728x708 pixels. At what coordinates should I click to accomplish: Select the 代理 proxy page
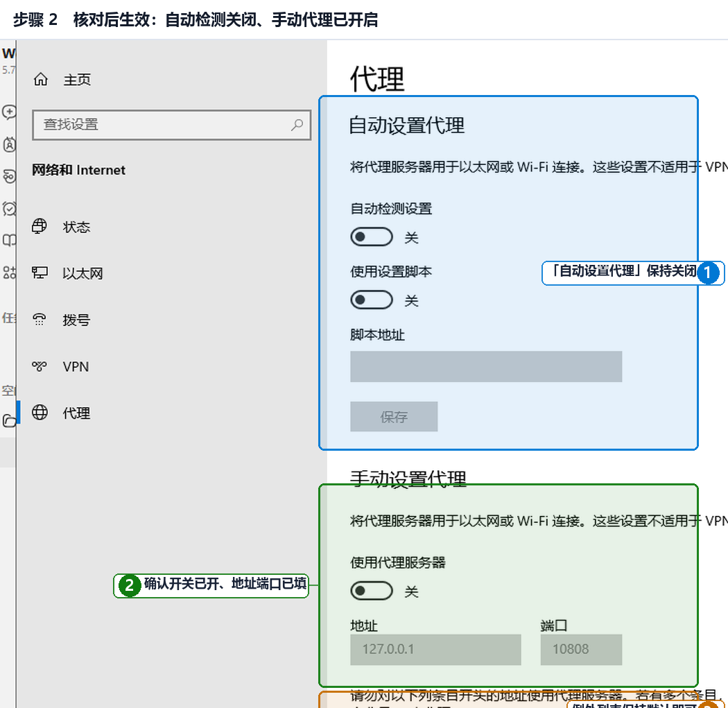pyautogui.click(x=76, y=413)
